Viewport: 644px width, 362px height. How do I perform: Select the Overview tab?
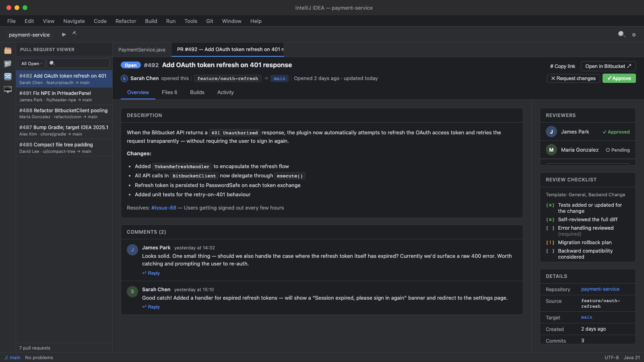click(x=138, y=93)
